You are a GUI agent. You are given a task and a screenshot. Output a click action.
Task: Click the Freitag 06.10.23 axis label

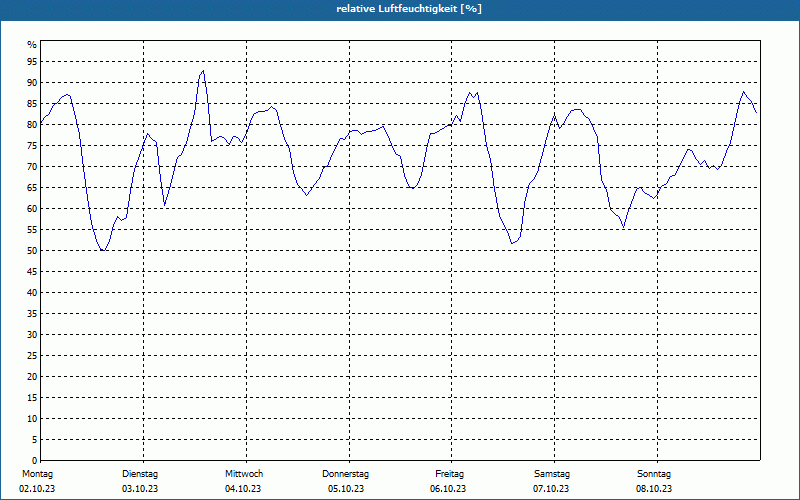[448, 481]
